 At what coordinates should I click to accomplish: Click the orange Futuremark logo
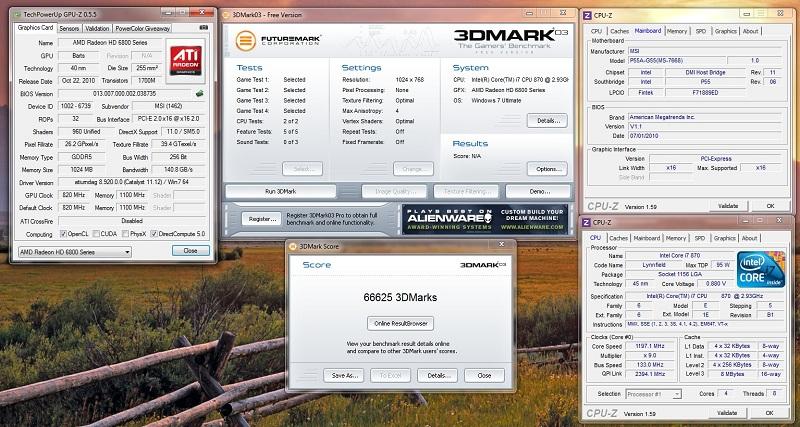pos(245,41)
